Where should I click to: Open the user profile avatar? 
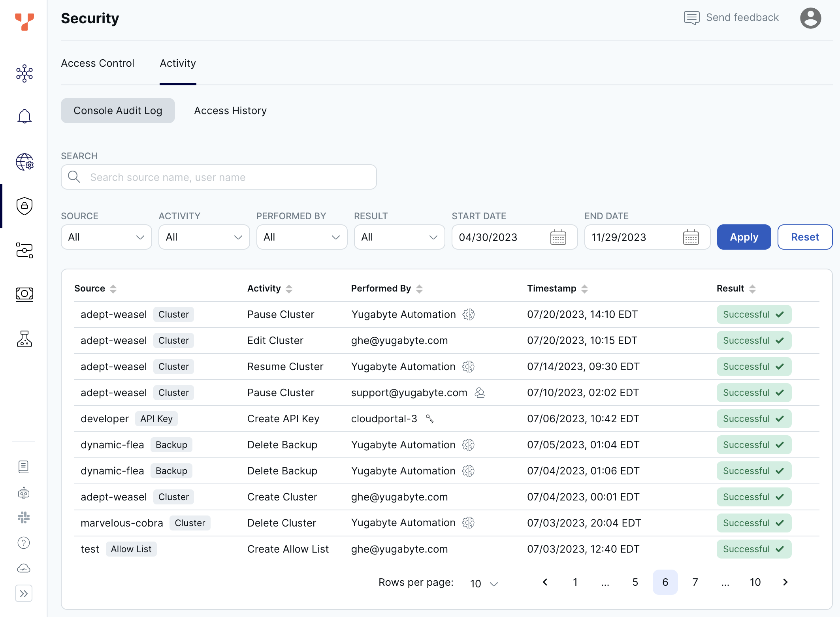(810, 18)
